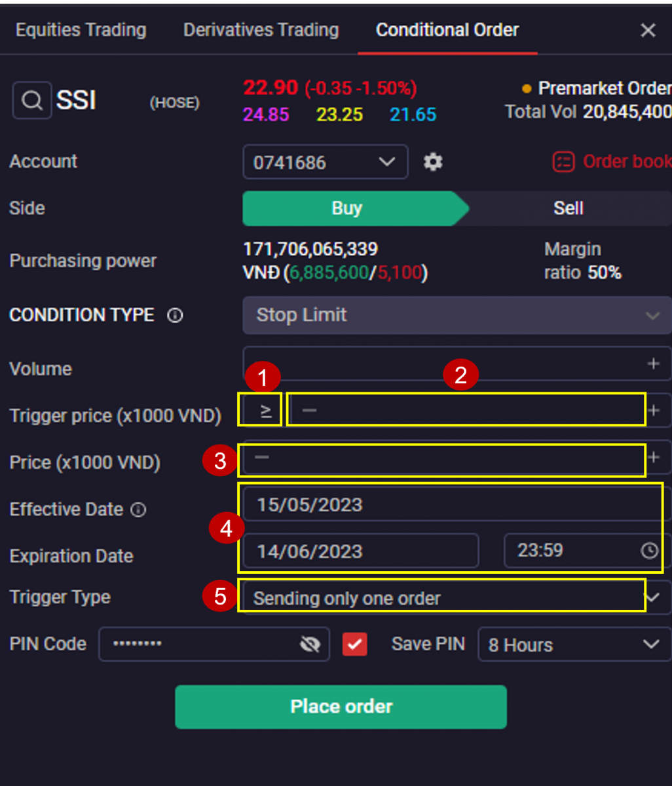Switch side to Sell
672x786 pixels.
568,208
